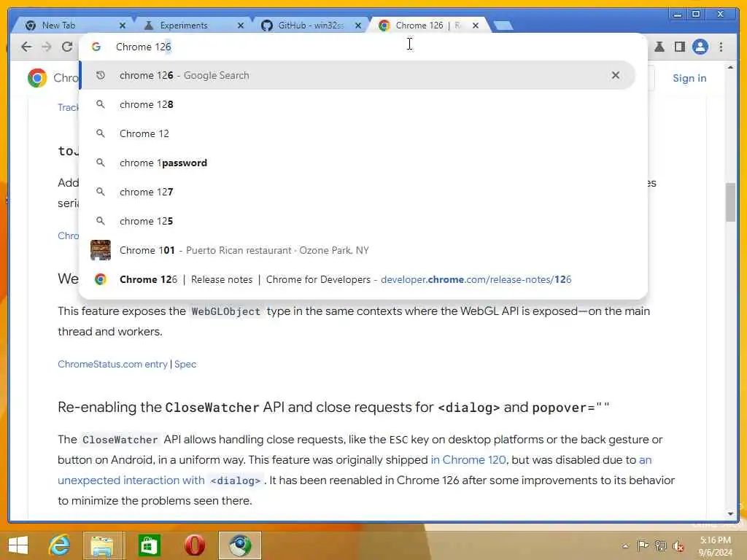This screenshot has width=747, height=560.
Task: Remove the 'chrome 126' history suggestion
Action: (x=616, y=75)
